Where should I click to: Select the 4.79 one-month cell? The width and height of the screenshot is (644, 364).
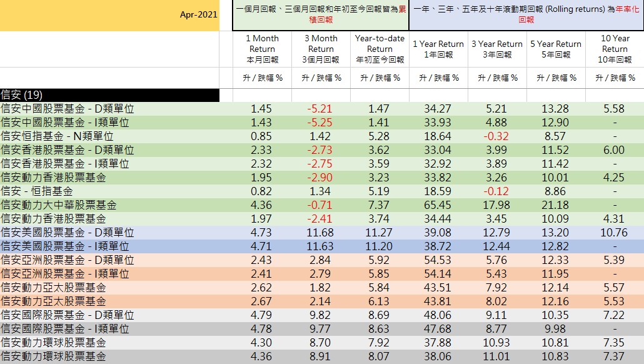tap(261, 315)
